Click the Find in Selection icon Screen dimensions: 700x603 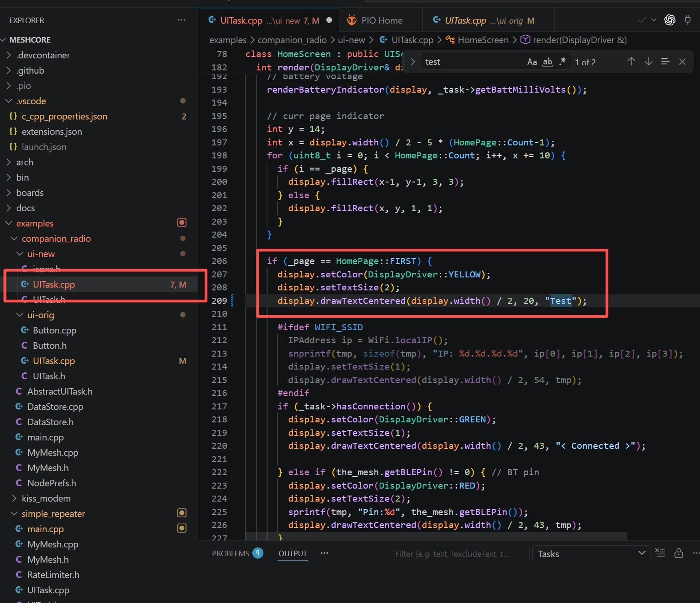tap(665, 62)
